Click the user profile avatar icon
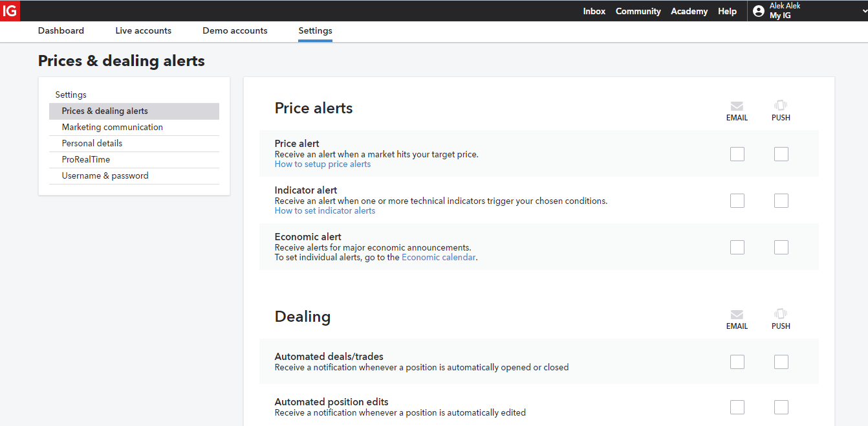Screen dimensions: 868x426 (759, 11)
